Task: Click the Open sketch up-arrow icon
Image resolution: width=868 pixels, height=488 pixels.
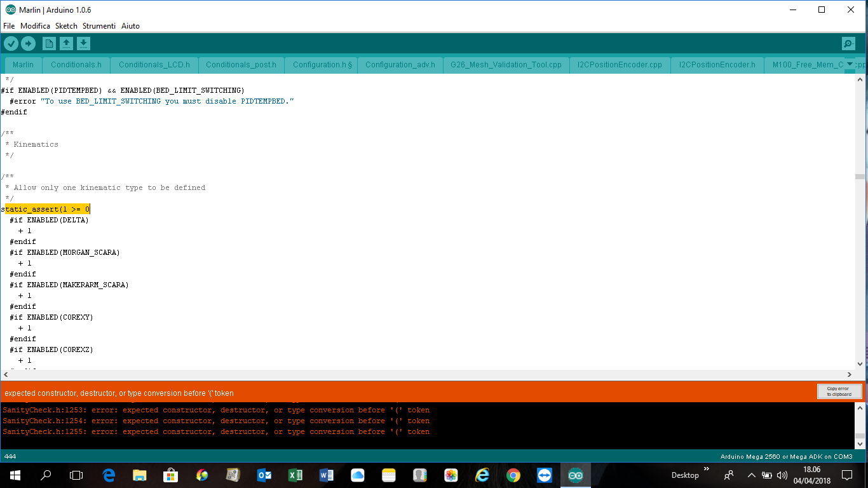Action: [66, 43]
